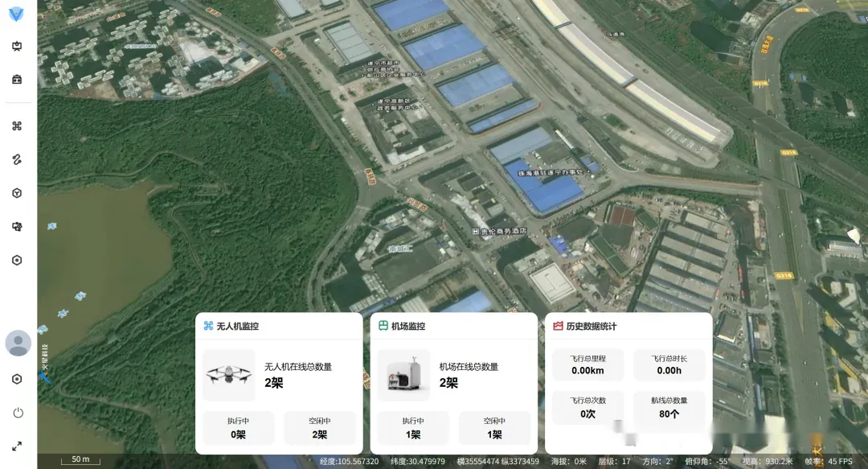Click the hexagon icon above the avatar

(x=17, y=260)
